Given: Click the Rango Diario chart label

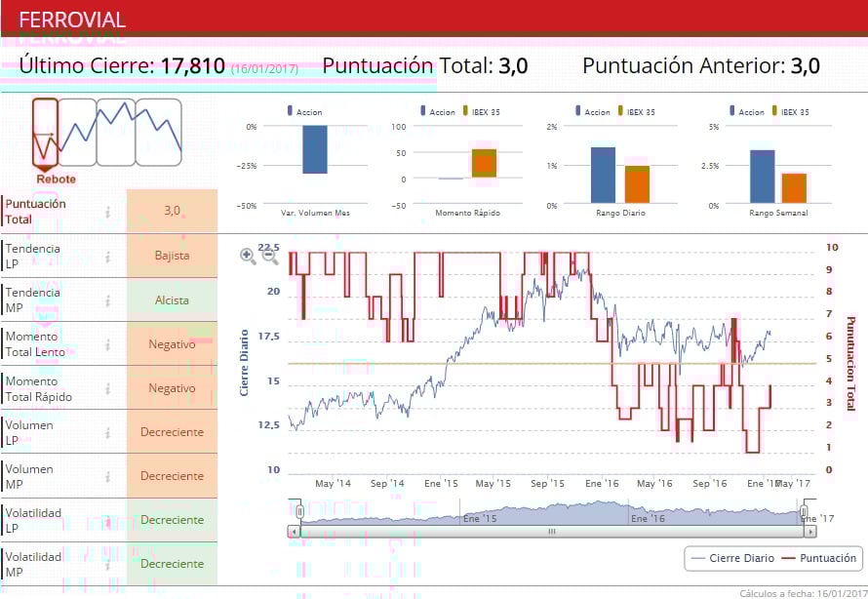Looking at the screenshot, I should [x=620, y=213].
